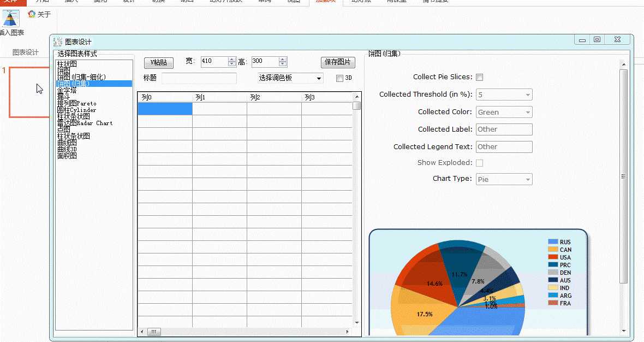Click the 列1 column header
644x342 pixels.
point(220,97)
